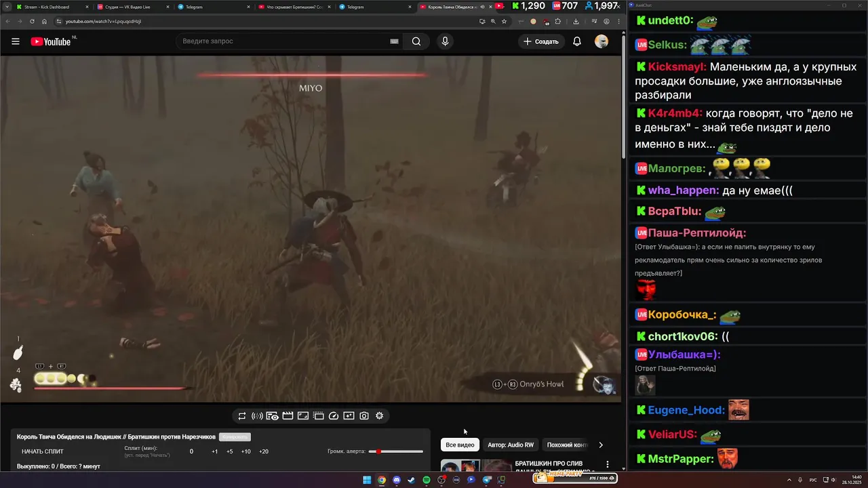
Task: Open browser zoom magnifier in address bar
Action: click(x=494, y=21)
